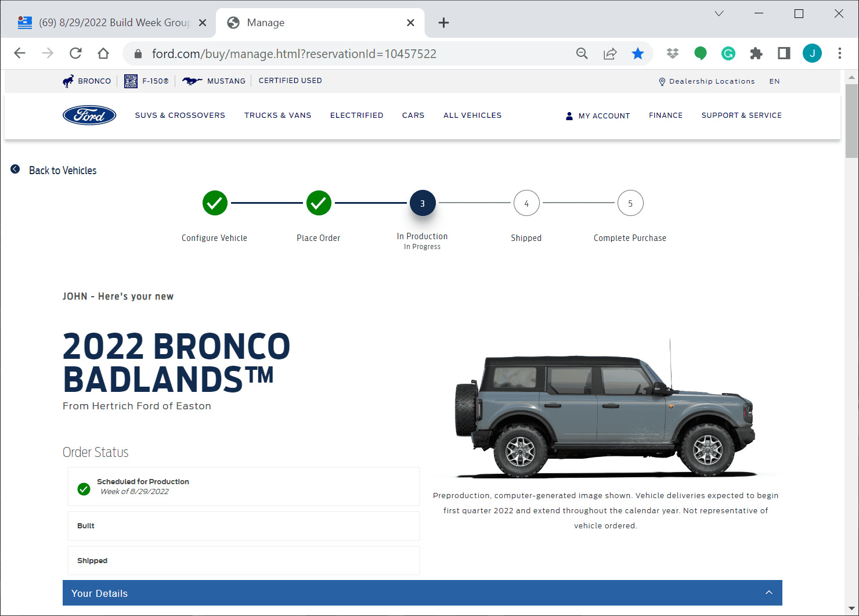Click the Back to Vehicles arrow icon
Viewport: 859px width, 616px height.
coord(16,169)
